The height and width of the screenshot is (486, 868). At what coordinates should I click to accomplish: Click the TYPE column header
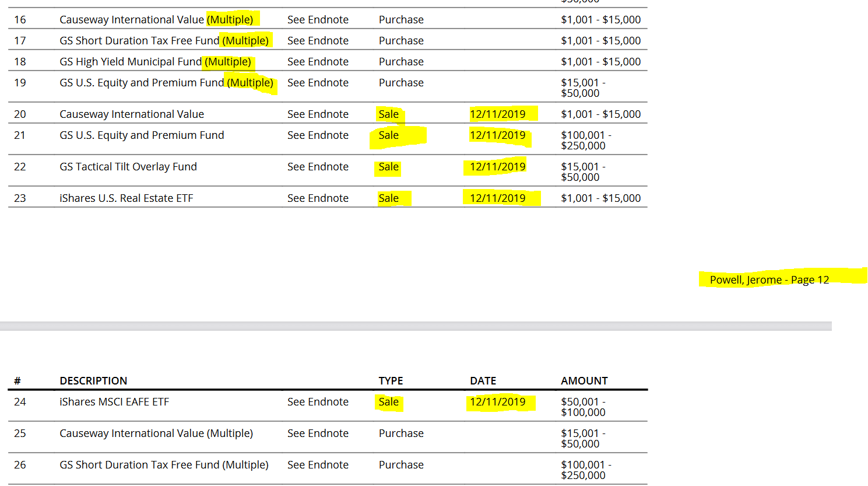[391, 381]
